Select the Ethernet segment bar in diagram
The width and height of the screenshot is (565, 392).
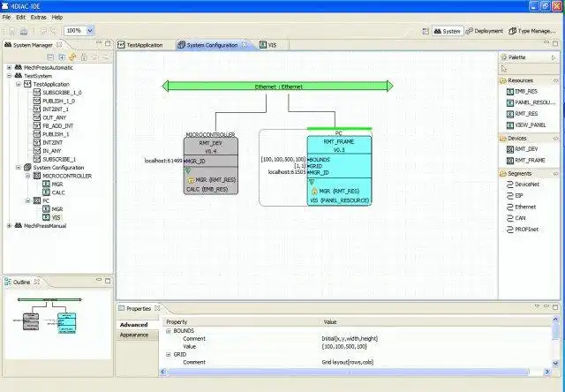[x=277, y=87]
